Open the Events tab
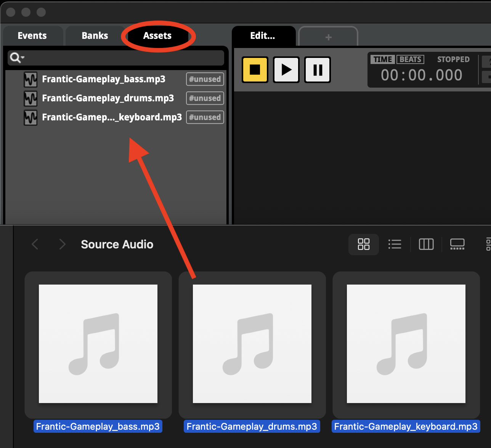This screenshot has height=448, width=491. tap(32, 36)
